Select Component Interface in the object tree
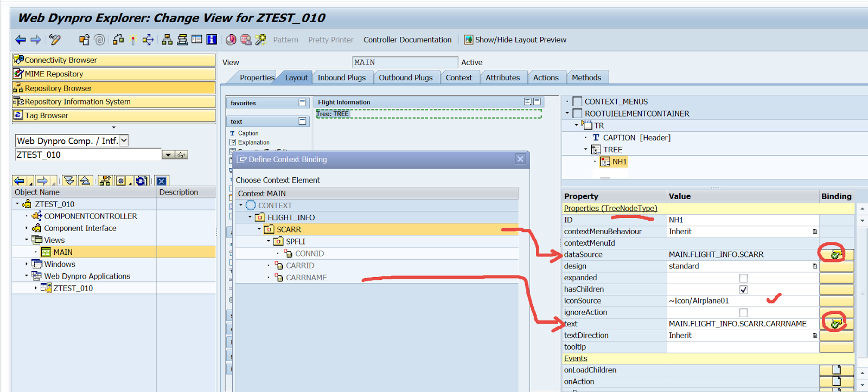 80,228
